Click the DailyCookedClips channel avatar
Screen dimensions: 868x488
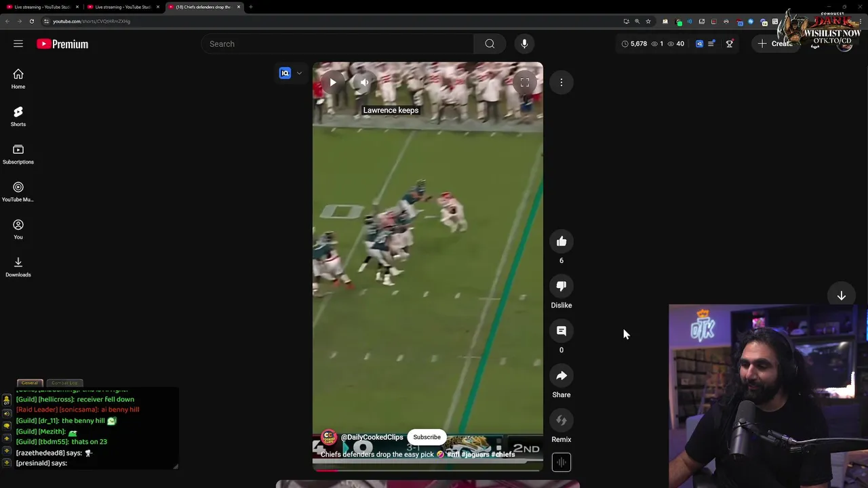coord(329,437)
